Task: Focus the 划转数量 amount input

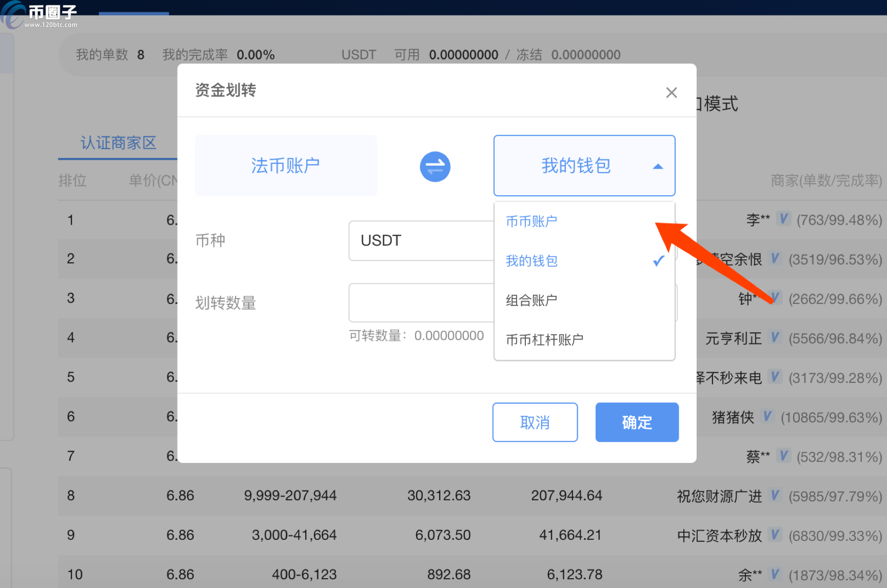Action: click(422, 302)
